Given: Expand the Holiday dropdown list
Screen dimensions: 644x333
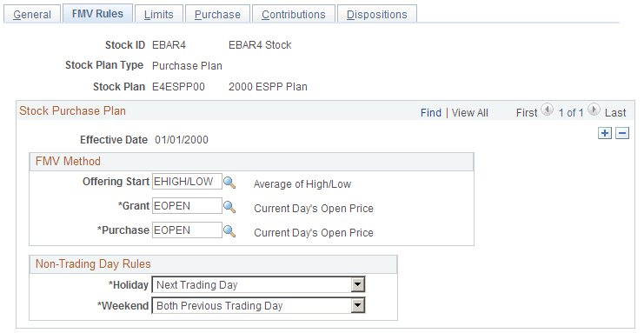Looking at the screenshot, I should point(358,284).
